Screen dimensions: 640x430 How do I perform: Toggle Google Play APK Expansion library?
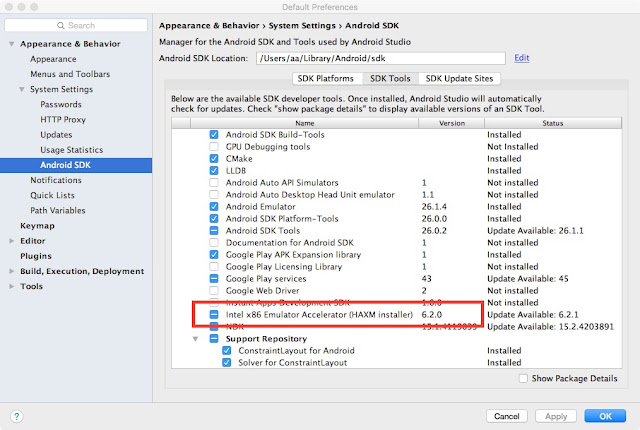pyautogui.click(x=214, y=255)
